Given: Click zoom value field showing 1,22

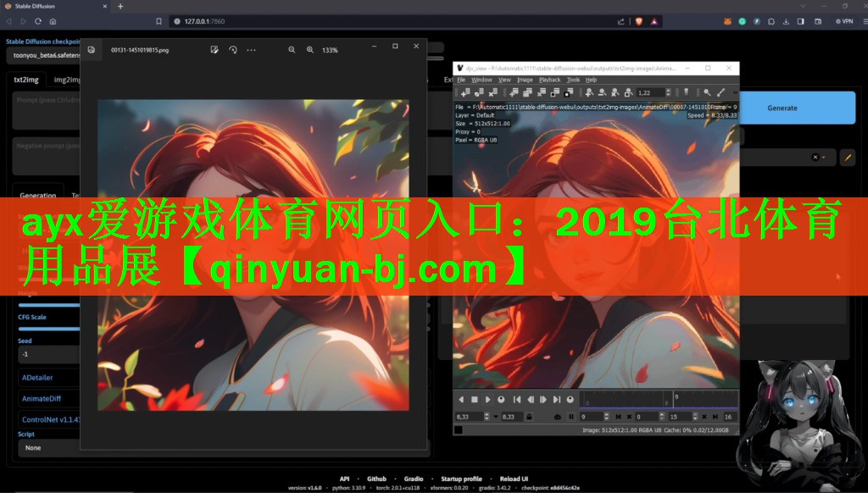Looking at the screenshot, I should point(651,92).
